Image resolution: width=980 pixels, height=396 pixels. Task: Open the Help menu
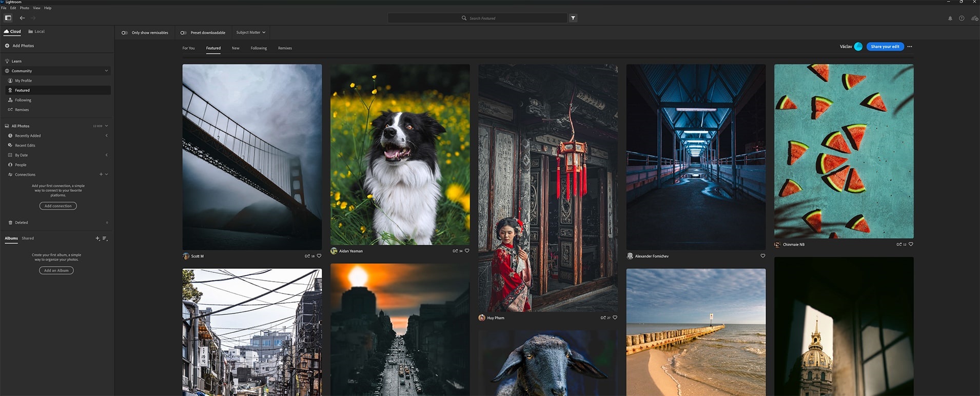tap(48, 8)
